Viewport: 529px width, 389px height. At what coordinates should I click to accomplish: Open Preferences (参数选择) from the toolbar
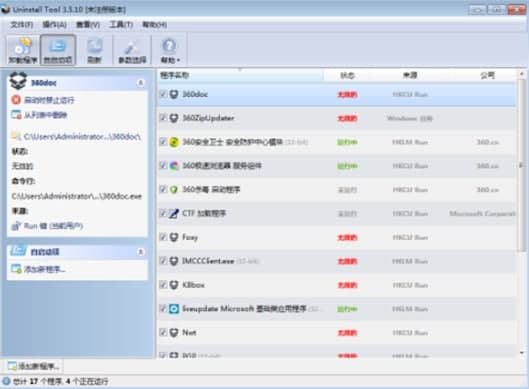point(132,50)
